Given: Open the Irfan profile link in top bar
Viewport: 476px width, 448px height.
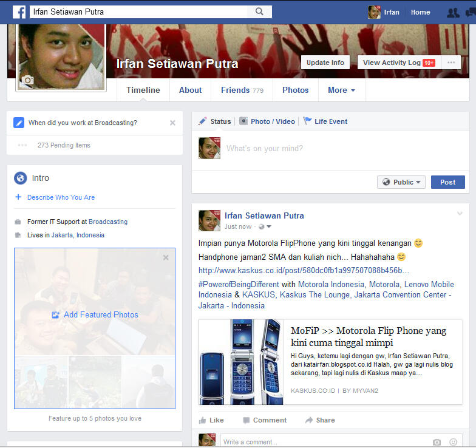Looking at the screenshot, I should pos(384,12).
